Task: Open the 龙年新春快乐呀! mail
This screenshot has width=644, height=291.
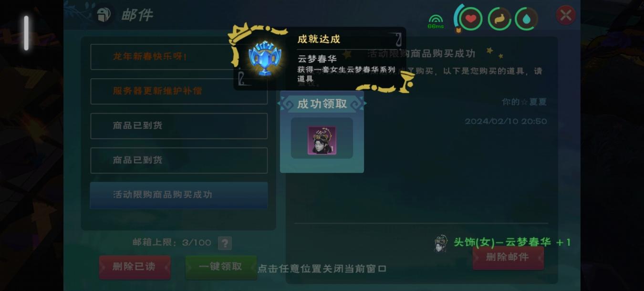Action: (179, 57)
